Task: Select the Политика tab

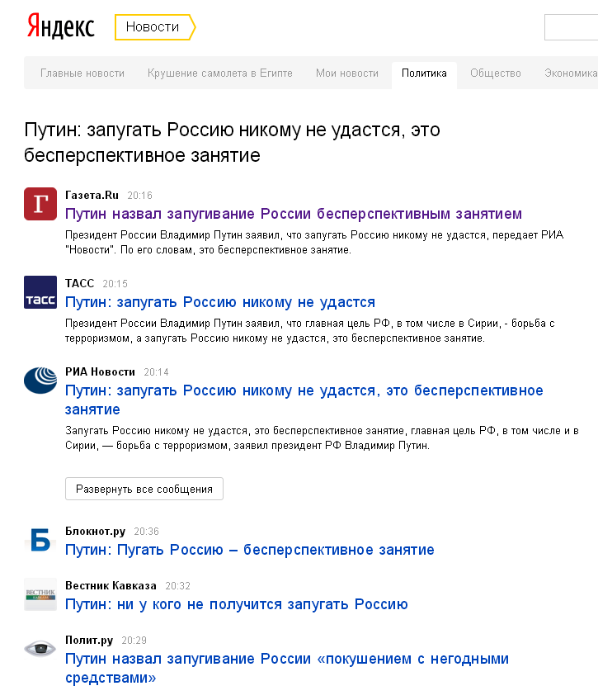Action: point(424,73)
